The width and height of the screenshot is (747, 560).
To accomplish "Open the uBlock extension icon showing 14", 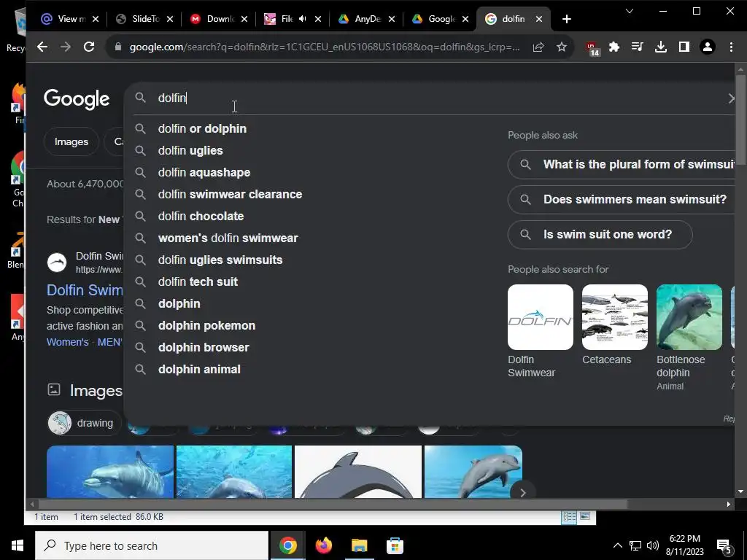I will tap(592, 47).
